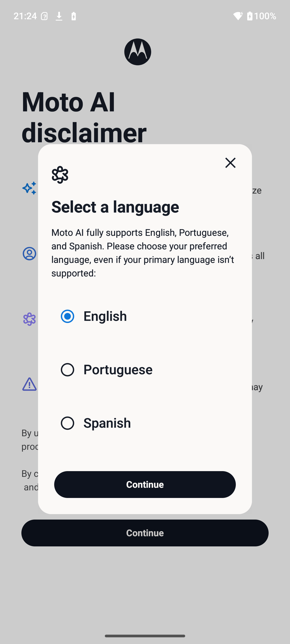
Task: Tap the user profile circle icon
Action: coord(29,254)
